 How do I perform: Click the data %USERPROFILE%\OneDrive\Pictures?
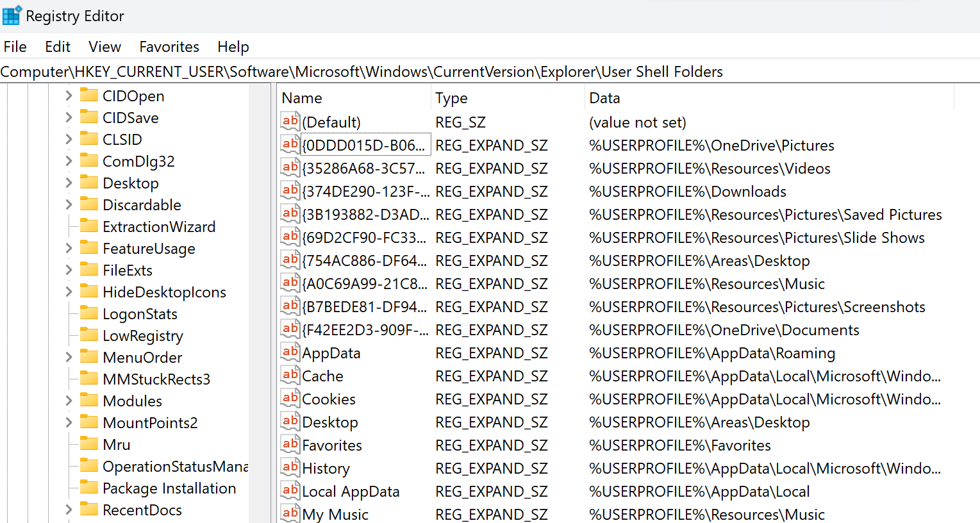[711, 145]
